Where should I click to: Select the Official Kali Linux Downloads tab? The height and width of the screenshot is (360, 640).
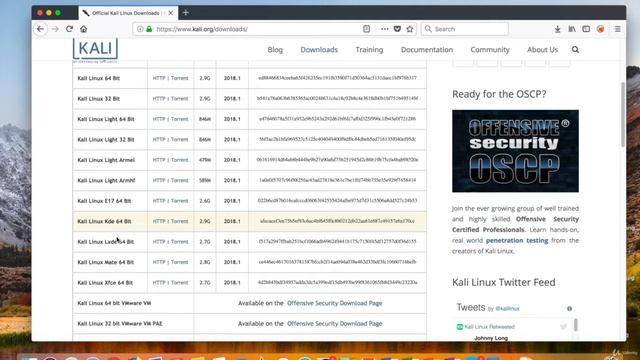[128, 13]
